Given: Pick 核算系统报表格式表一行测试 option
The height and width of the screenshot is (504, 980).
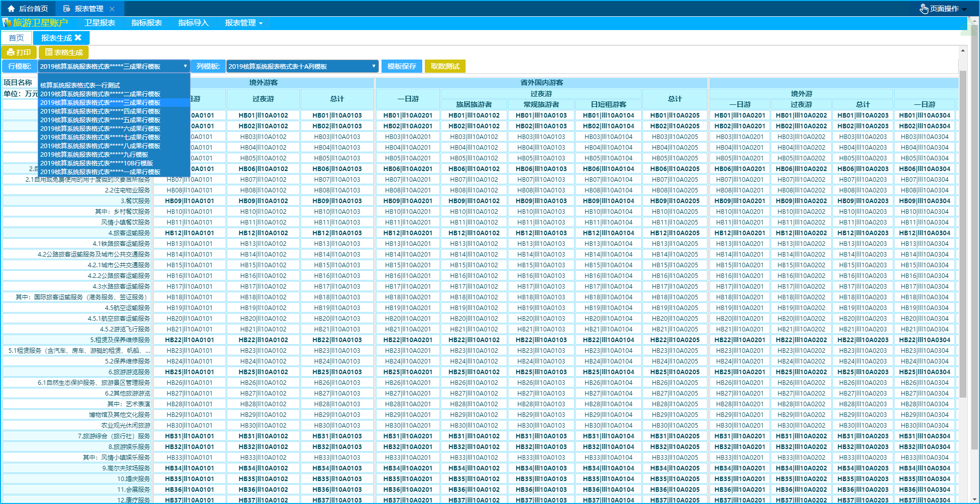Looking at the screenshot, I should pos(80,86).
